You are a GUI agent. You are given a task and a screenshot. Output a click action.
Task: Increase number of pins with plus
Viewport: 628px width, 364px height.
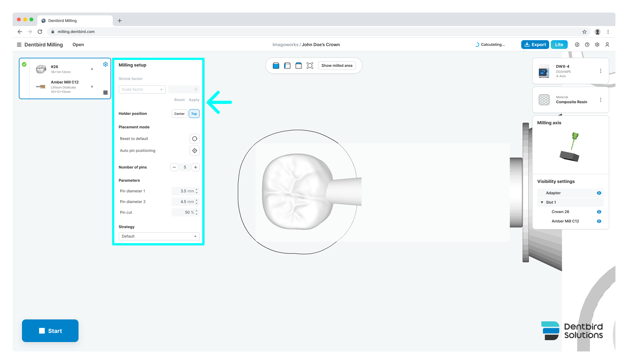[x=196, y=167]
